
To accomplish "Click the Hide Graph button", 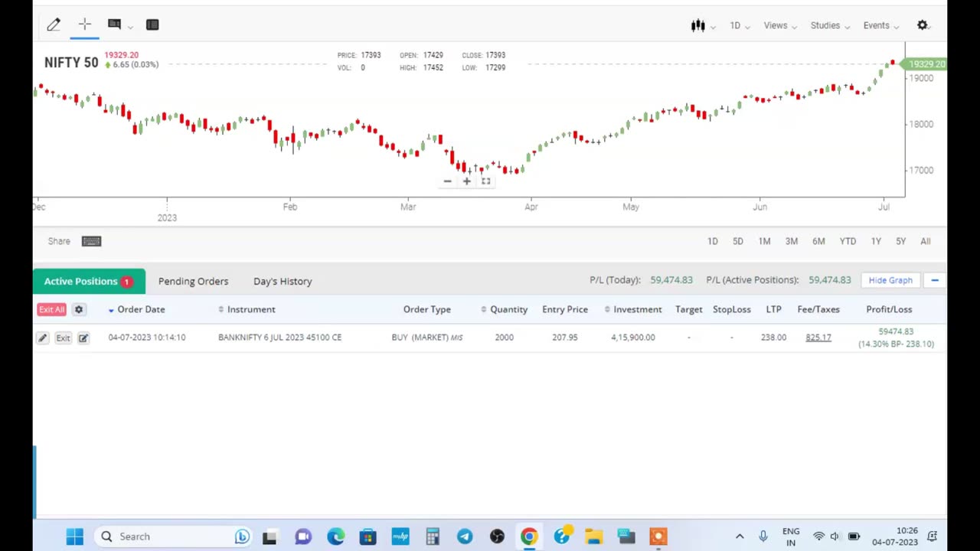I will pos(890,280).
